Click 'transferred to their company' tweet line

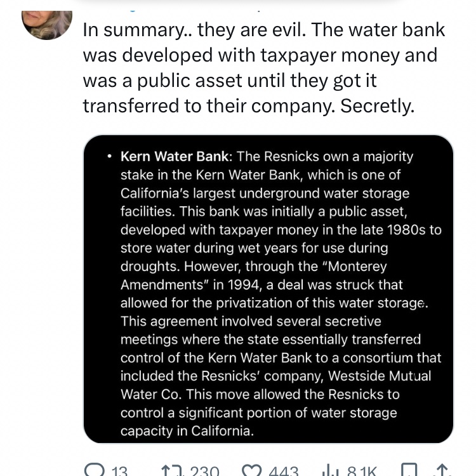pos(209,106)
